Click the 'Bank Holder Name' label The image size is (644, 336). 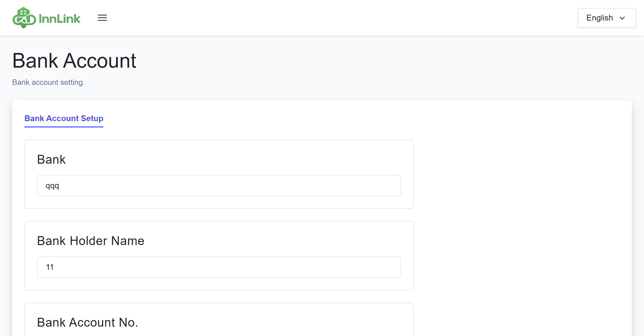[x=91, y=241]
